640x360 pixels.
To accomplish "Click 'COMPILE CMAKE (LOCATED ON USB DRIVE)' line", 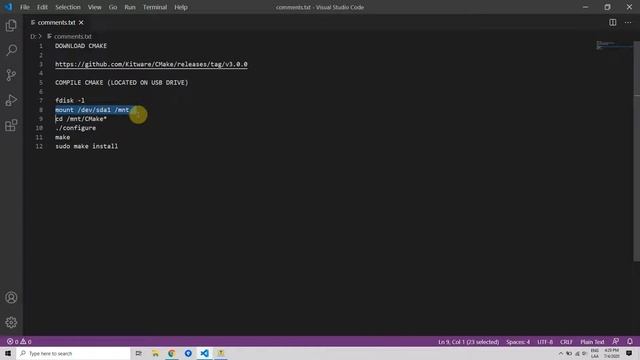I will coord(122,82).
